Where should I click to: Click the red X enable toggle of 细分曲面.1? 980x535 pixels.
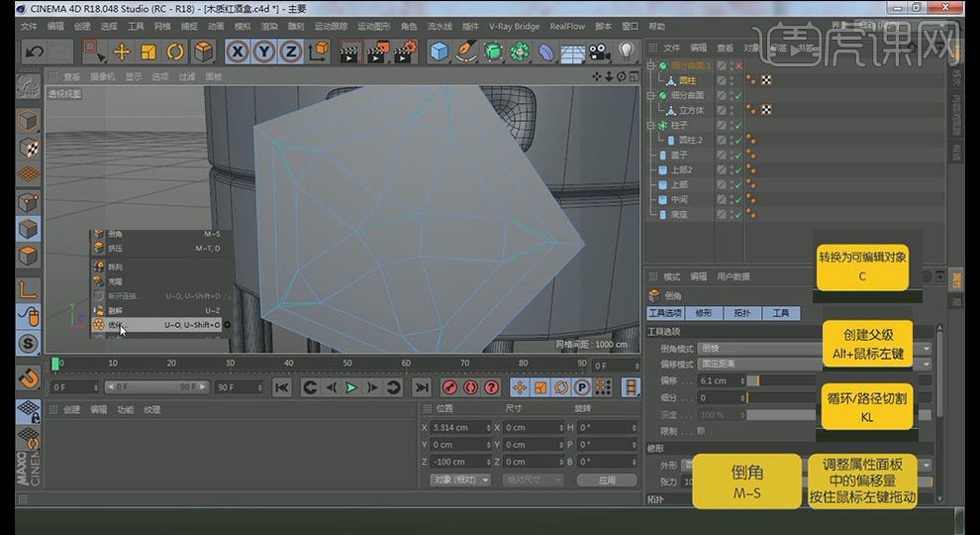(x=739, y=65)
